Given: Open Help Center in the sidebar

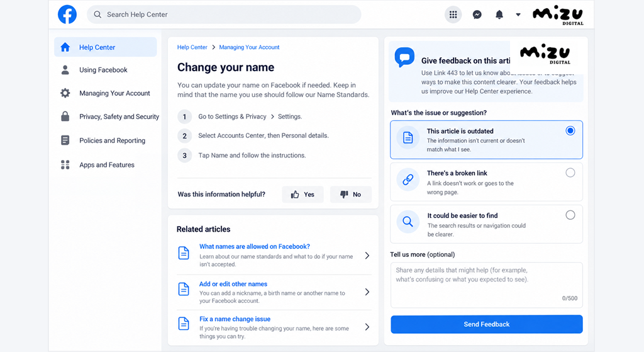Looking at the screenshot, I should pos(106,47).
